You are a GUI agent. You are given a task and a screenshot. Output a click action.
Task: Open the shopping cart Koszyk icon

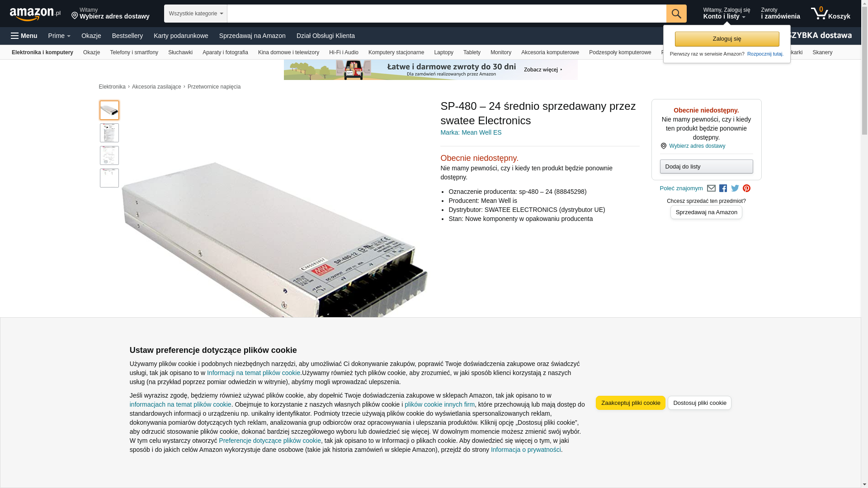click(x=830, y=14)
